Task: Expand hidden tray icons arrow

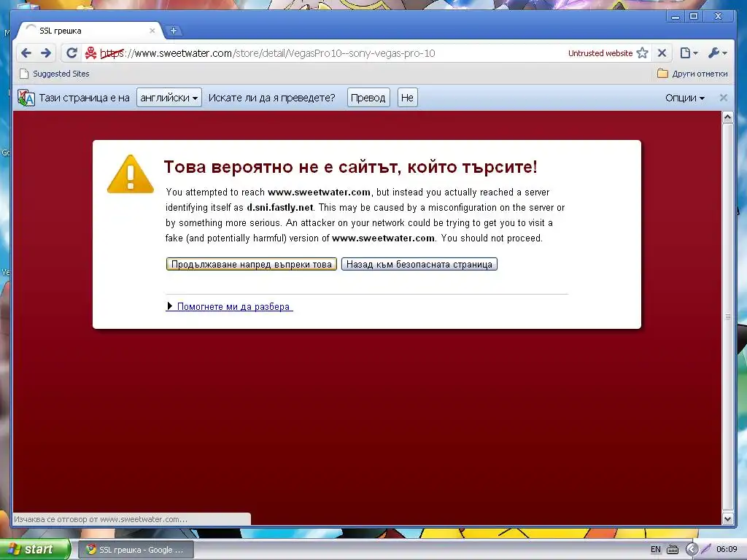Action: (692, 550)
